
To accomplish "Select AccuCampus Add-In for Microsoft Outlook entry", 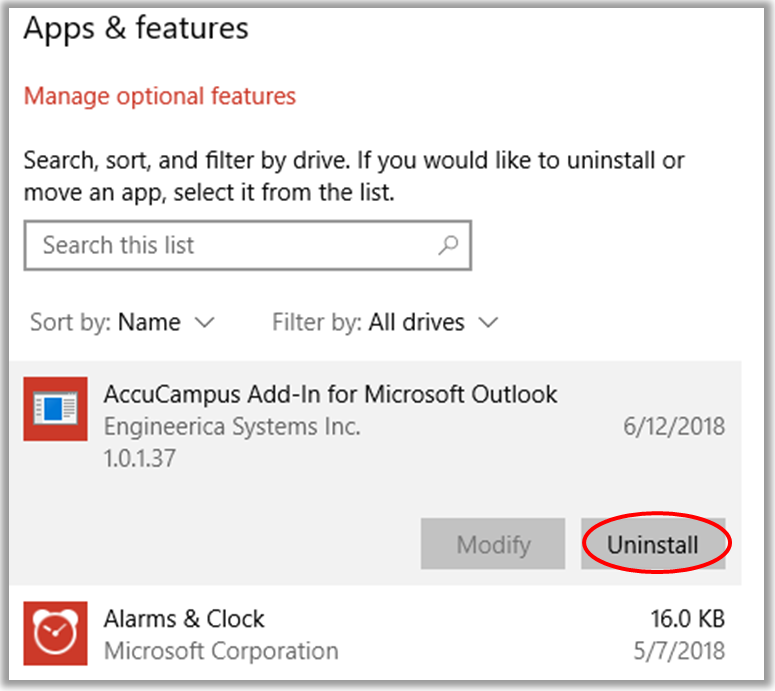I will click(x=375, y=473).
